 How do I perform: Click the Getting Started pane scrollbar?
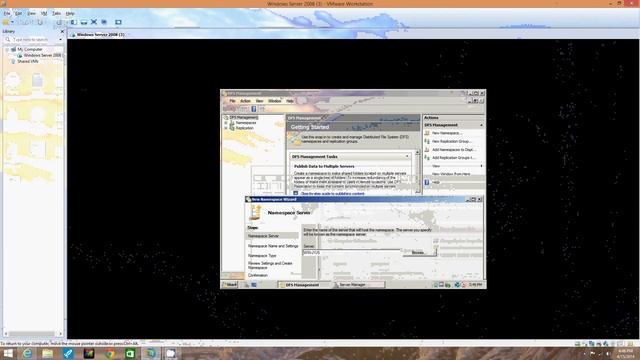(x=417, y=171)
